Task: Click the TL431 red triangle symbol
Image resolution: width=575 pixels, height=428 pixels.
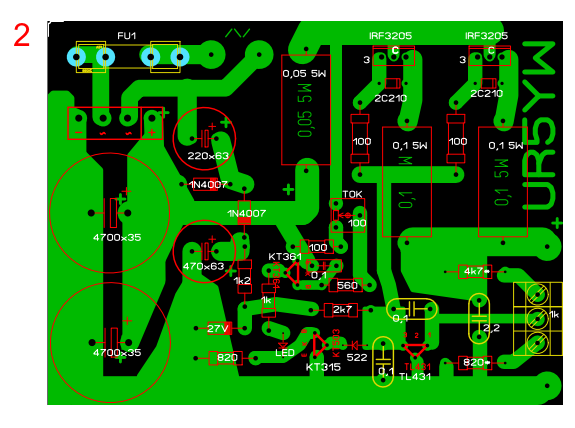Action: [415, 350]
